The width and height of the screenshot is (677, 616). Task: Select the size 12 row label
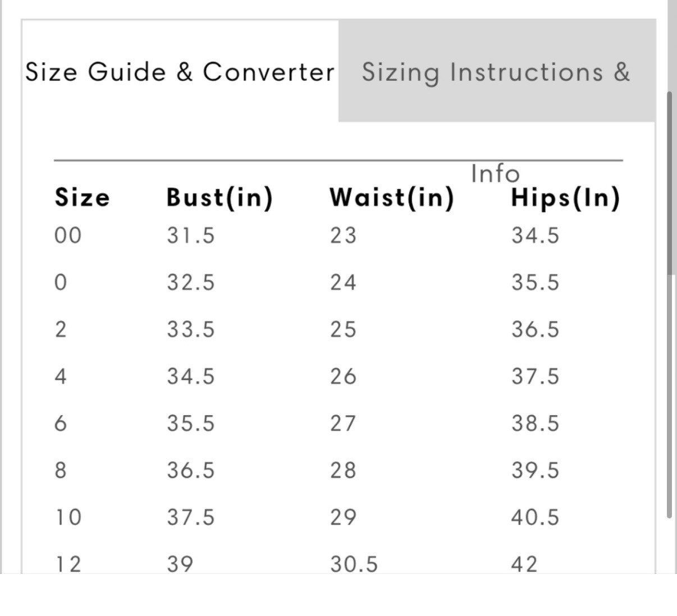(x=68, y=564)
